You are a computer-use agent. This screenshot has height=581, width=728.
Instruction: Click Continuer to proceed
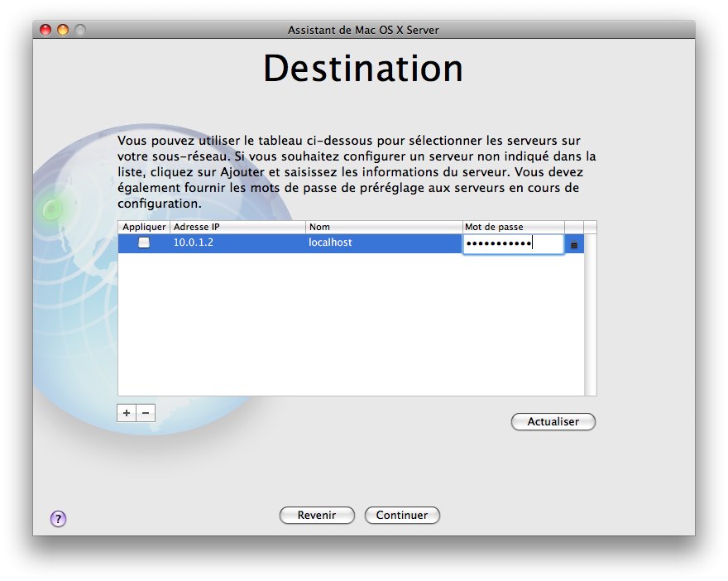pyautogui.click(x=402, y=515)
